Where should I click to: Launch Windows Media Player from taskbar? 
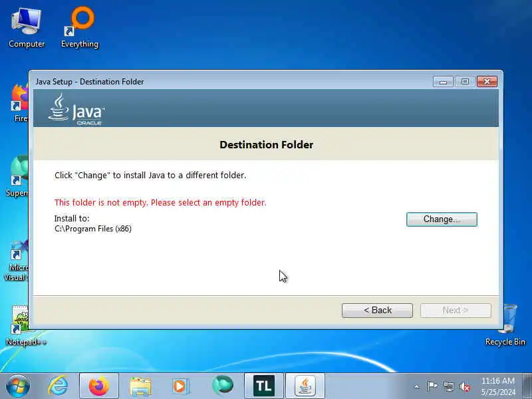click(x=180, y=386)
